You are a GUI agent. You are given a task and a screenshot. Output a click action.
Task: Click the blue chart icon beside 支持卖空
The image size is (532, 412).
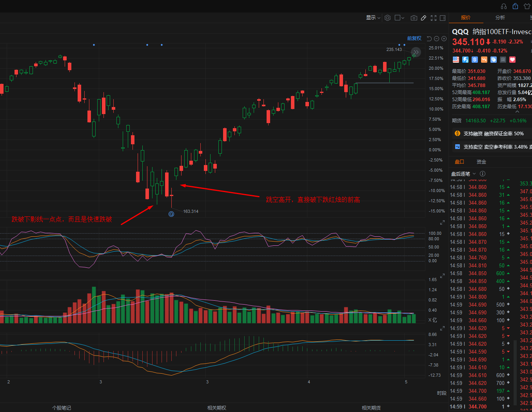coord(457,147)
